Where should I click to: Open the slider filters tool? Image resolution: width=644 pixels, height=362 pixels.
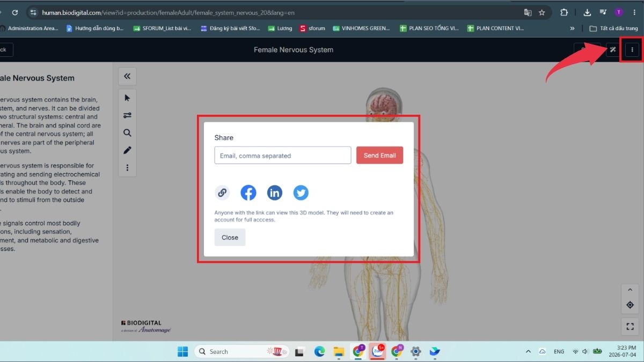point(127,115)
